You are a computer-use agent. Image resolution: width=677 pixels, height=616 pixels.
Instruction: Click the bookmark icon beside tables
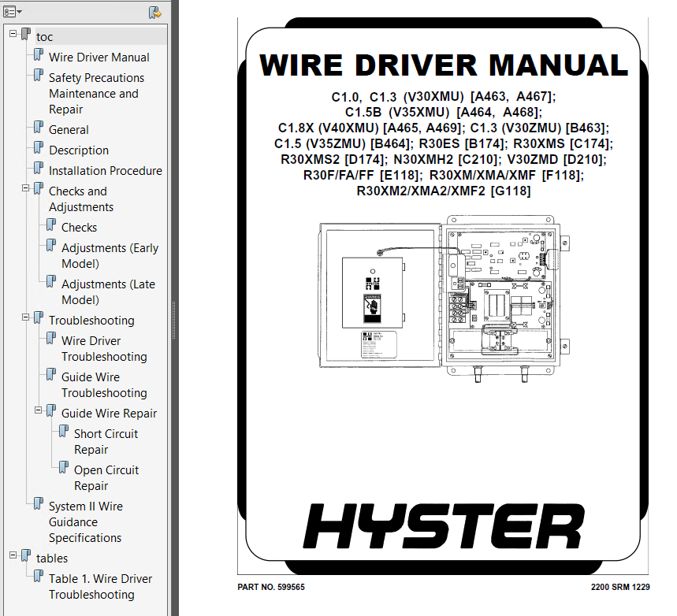point(26,556)
